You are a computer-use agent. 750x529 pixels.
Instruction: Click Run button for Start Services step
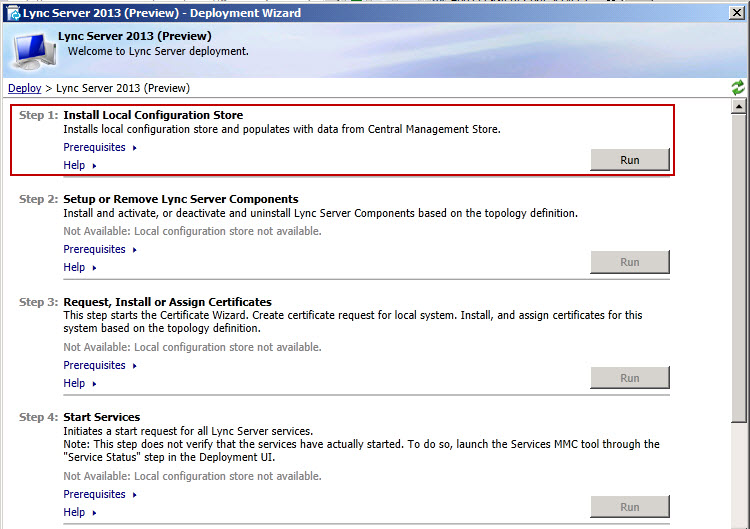pyautogui.click(x=629, y=507)
